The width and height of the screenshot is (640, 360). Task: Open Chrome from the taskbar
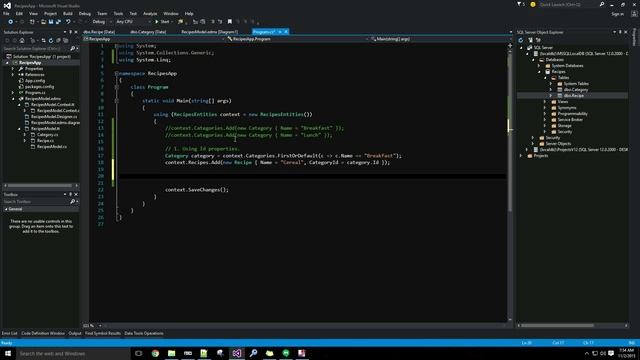(155, 353)
